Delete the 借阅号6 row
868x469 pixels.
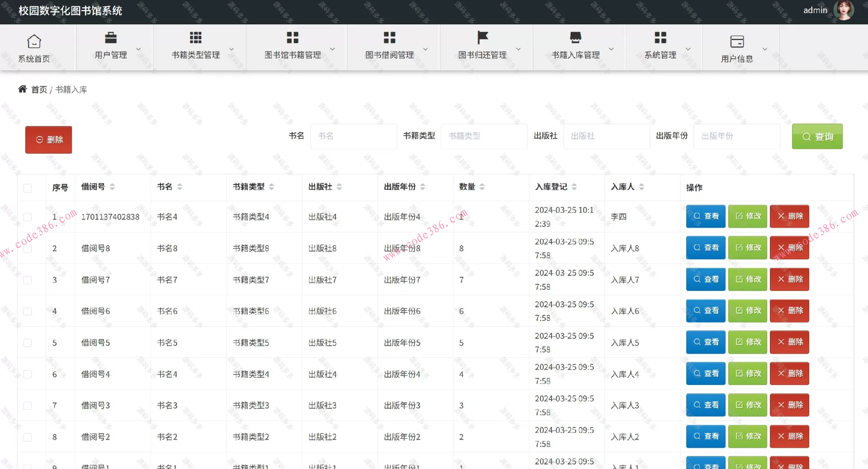[789, 310]
